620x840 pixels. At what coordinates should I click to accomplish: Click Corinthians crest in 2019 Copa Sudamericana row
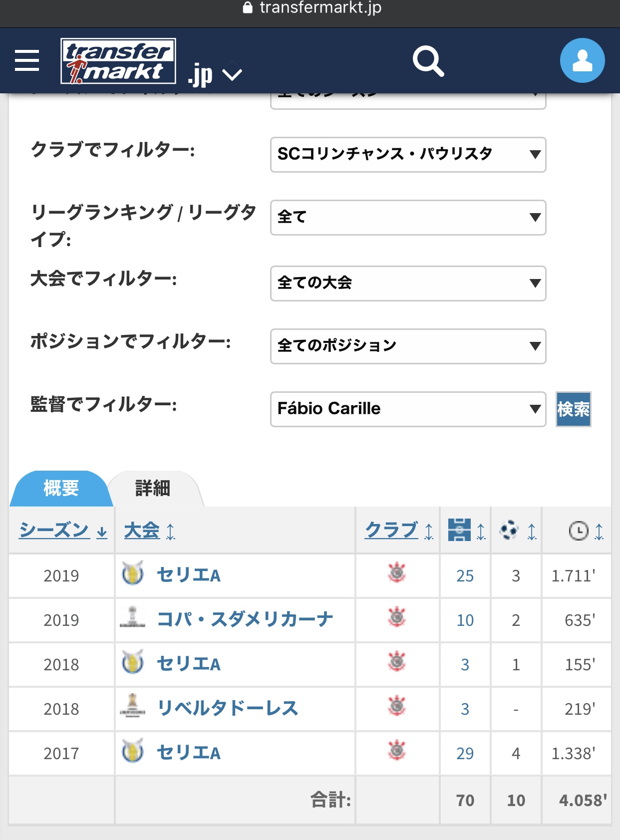(x=397, y=618)
